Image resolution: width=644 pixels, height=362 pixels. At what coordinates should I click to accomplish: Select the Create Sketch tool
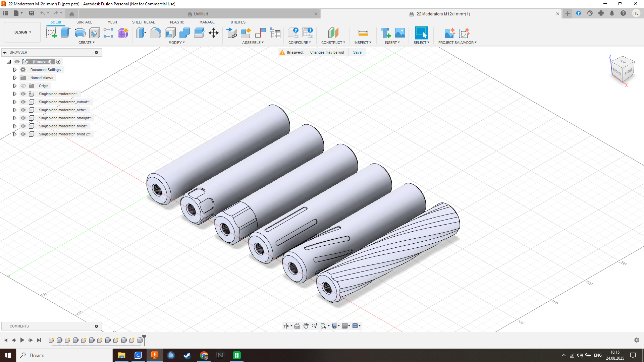coord(51,33)
